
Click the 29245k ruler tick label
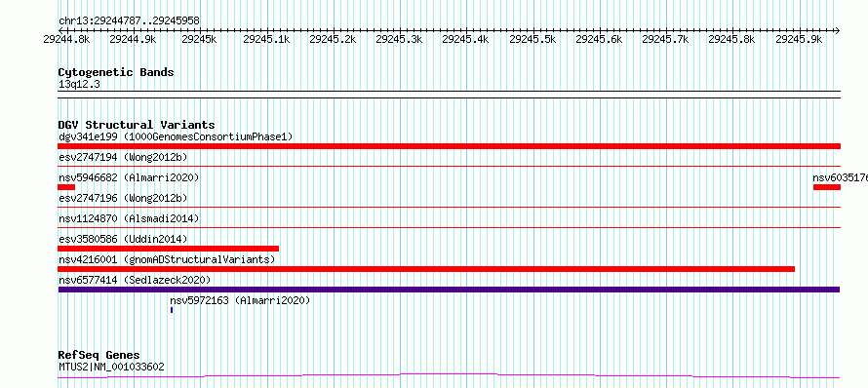pyautogui.click(x=199, y=39)
